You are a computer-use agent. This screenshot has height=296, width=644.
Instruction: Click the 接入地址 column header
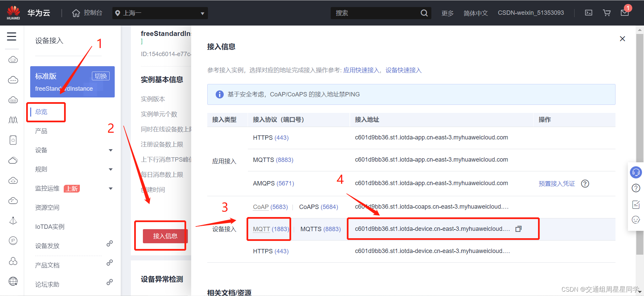[x=367, y=120]
